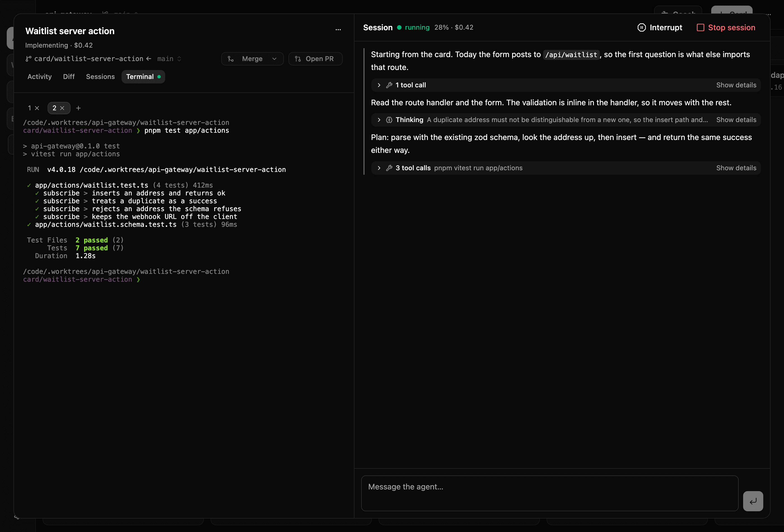
Task: Click the pull request icon in Open PR
Action: (x=298, y=59)
